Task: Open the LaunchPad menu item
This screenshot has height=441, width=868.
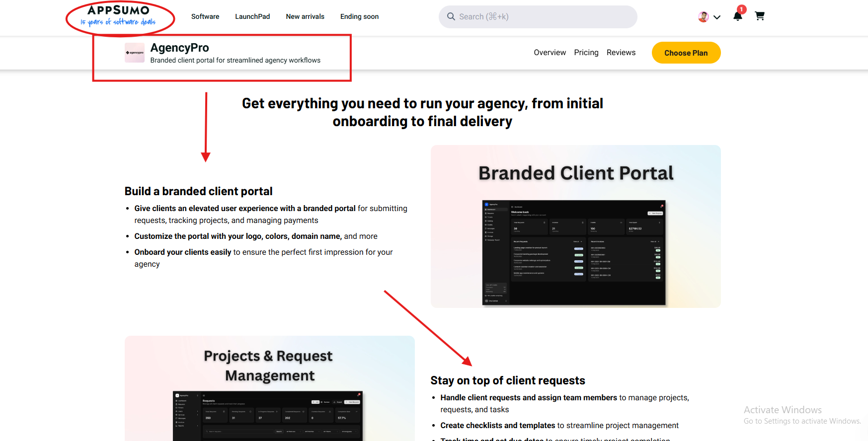Action: coord(252,16)
